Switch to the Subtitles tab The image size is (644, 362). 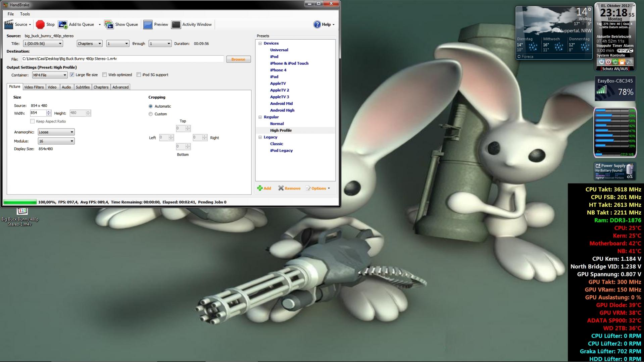click(x=83, y=87)
